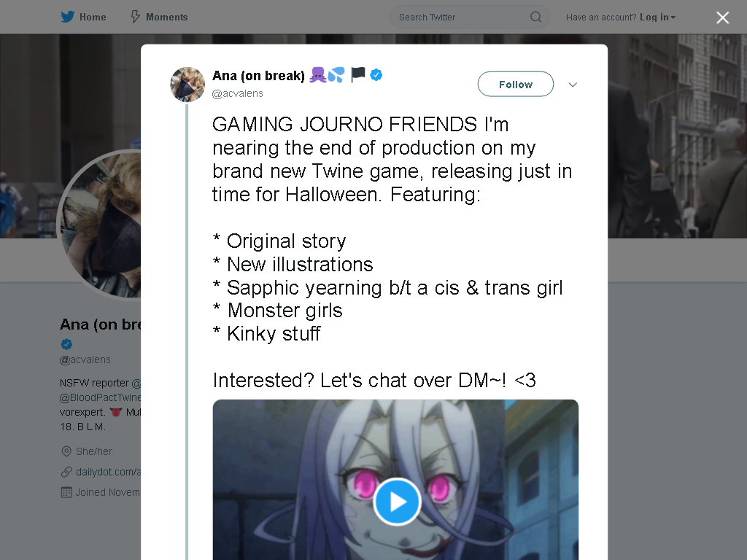Click the verified badge beside Ana's name

point(376,75)
